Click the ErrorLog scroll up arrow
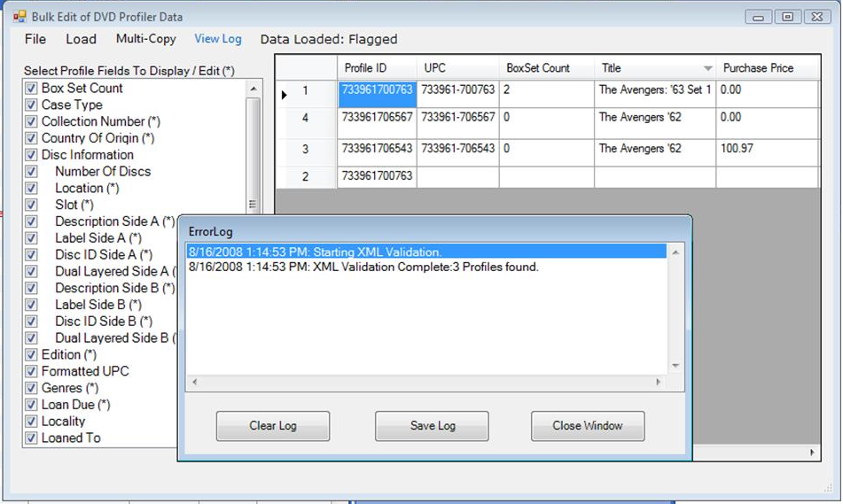 pos(675,252)
